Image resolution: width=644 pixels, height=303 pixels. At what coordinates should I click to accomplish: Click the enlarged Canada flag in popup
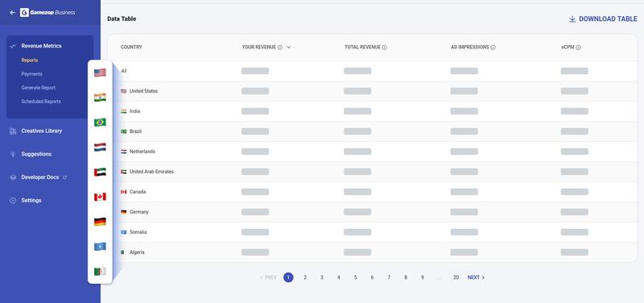[x=100, y=197]
